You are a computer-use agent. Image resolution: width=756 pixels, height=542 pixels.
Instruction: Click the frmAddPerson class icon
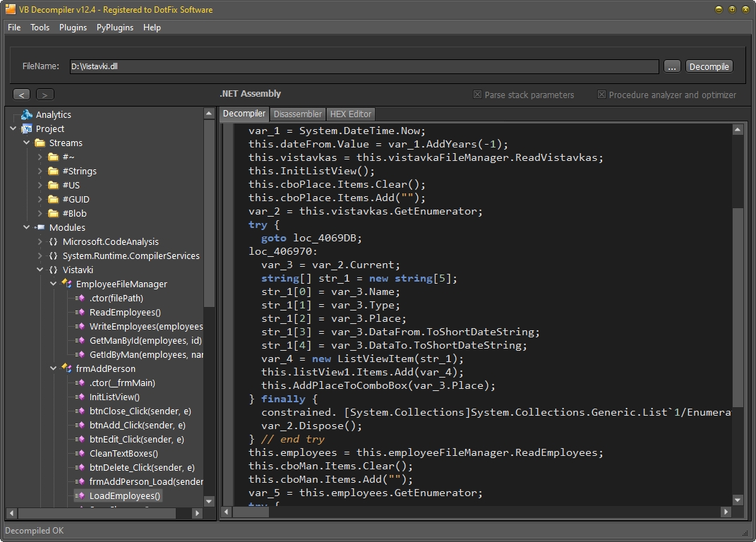tap(66, 368)
